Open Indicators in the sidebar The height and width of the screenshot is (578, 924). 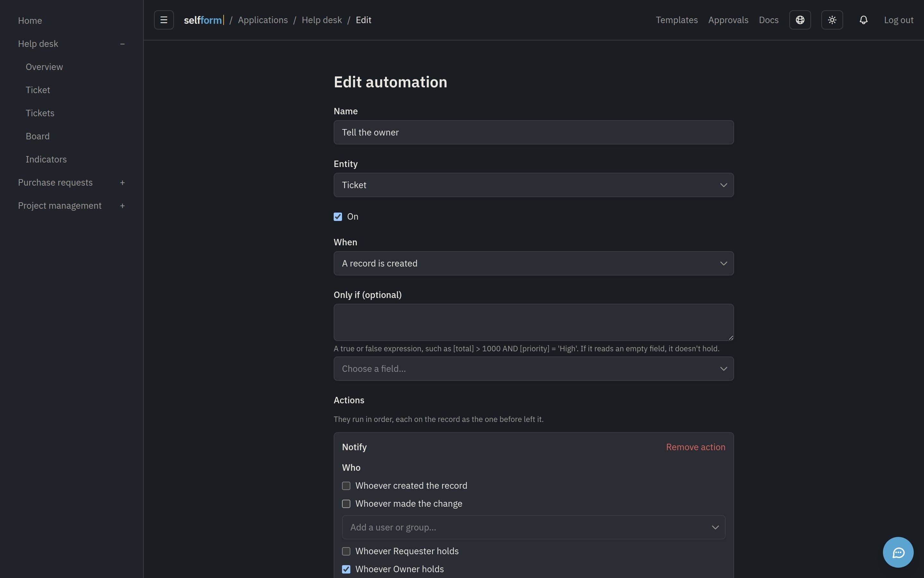pos(46,159)
